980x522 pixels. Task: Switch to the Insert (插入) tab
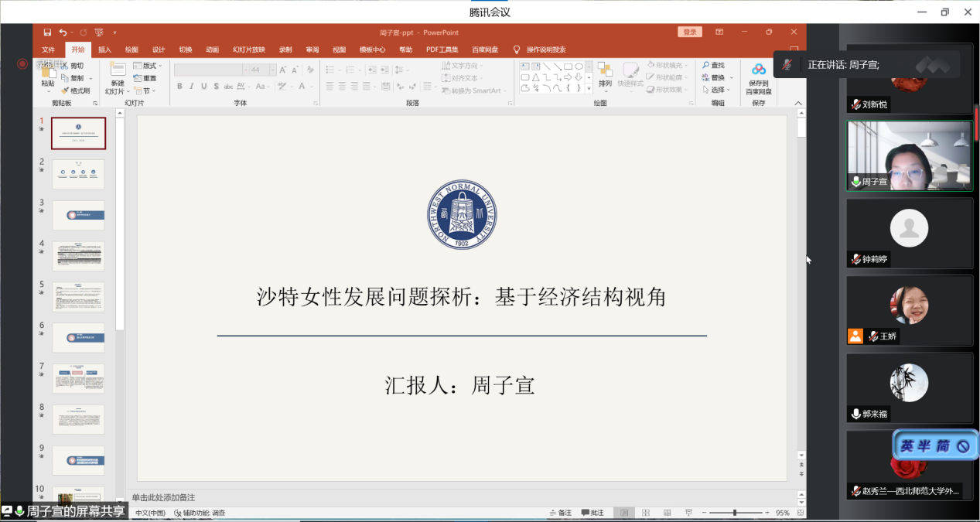click(x=104, y=49)
